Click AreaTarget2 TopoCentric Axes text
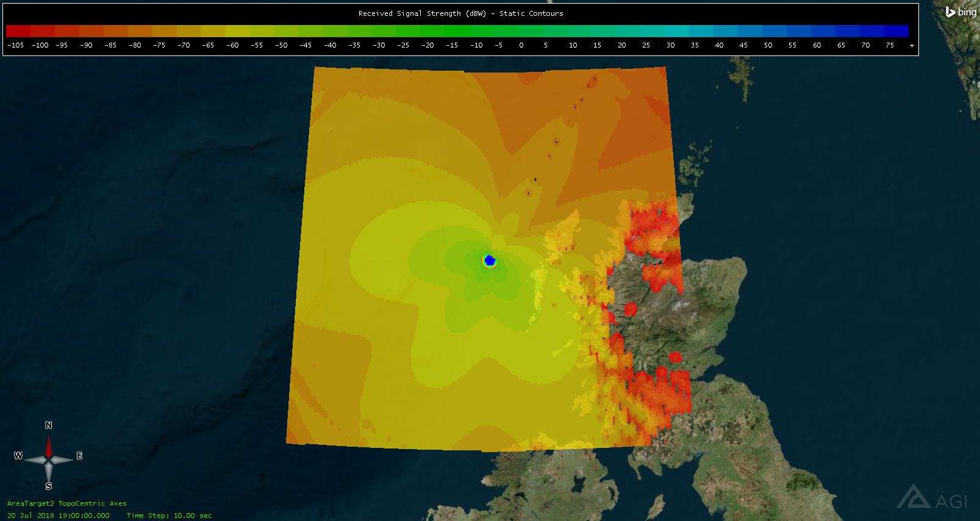The height and width of the screenshot is (521, 980). pyautogui.click(x=67, y=503)
